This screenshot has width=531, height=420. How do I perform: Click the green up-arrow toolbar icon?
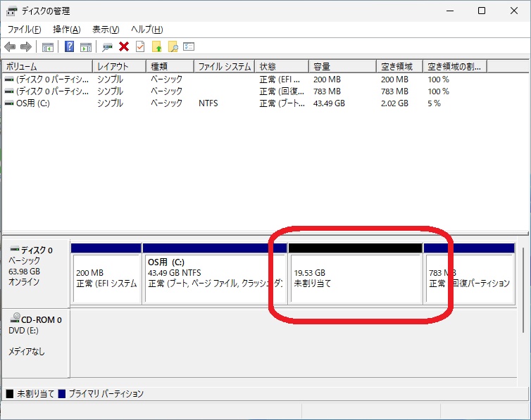point(157,47)
